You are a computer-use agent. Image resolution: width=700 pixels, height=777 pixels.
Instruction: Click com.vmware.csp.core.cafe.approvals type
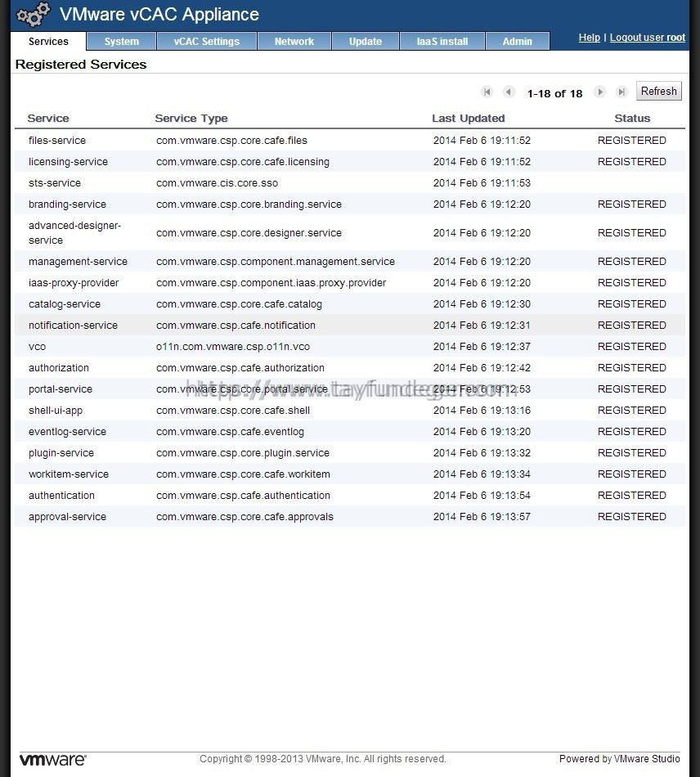[245, 518]
